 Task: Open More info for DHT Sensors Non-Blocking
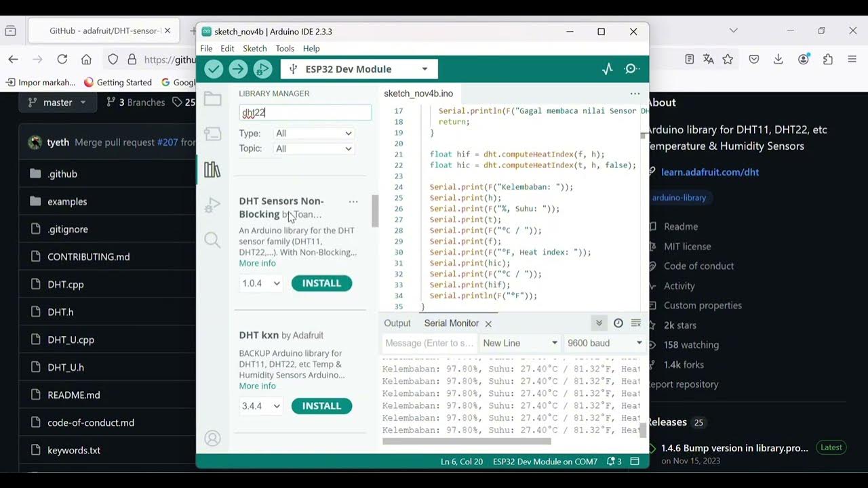(x=257, y=263)
